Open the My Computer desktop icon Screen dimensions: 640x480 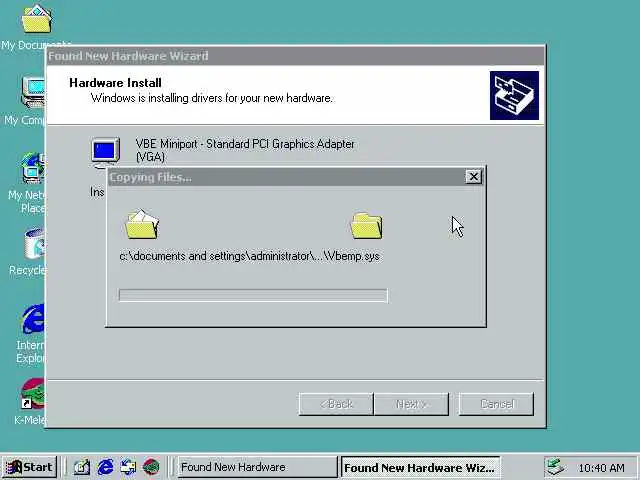(x=33, y=93)
